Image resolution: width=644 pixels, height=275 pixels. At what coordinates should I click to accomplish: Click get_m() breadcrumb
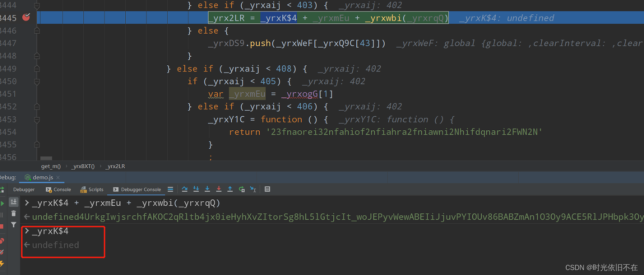tap(51, 166)
